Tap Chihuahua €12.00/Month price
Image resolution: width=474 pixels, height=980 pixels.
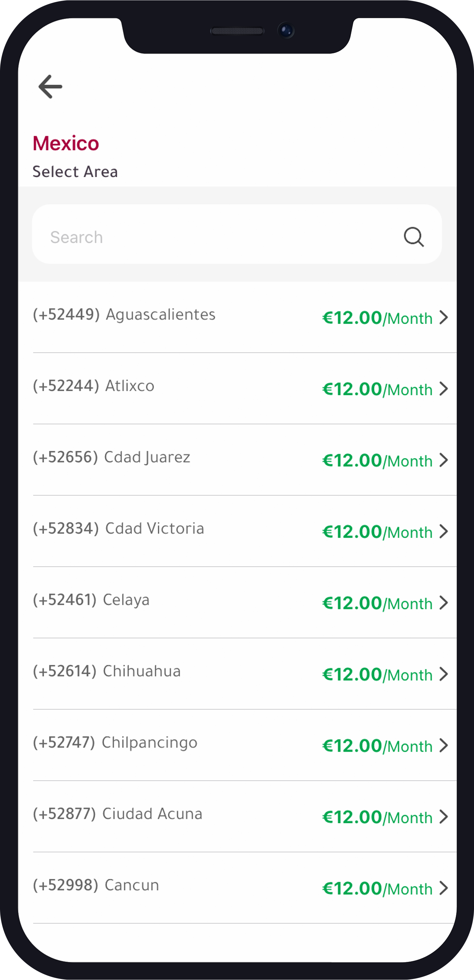(377, 674)
